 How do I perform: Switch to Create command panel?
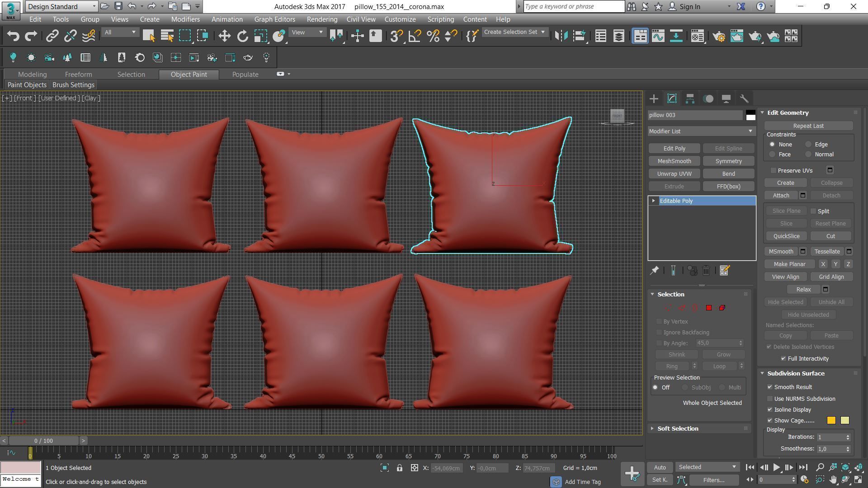point(654,99)
